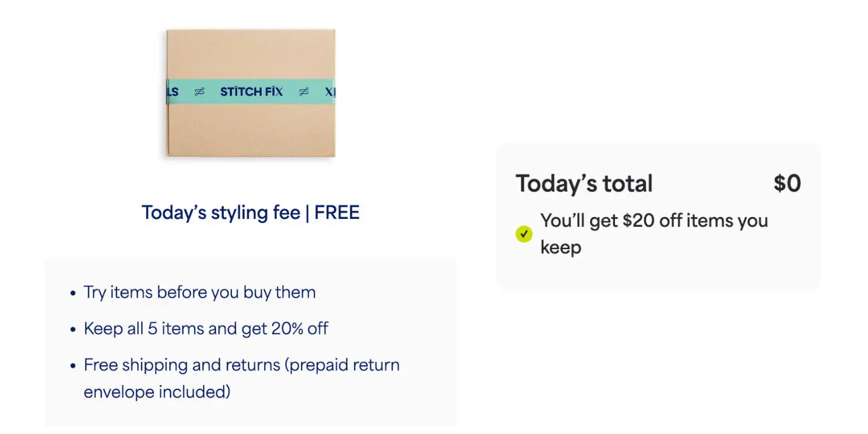The image size is (868, 434).
Task: Click the bullet beside "Try items before you buy"
Action: coord(73,293)
